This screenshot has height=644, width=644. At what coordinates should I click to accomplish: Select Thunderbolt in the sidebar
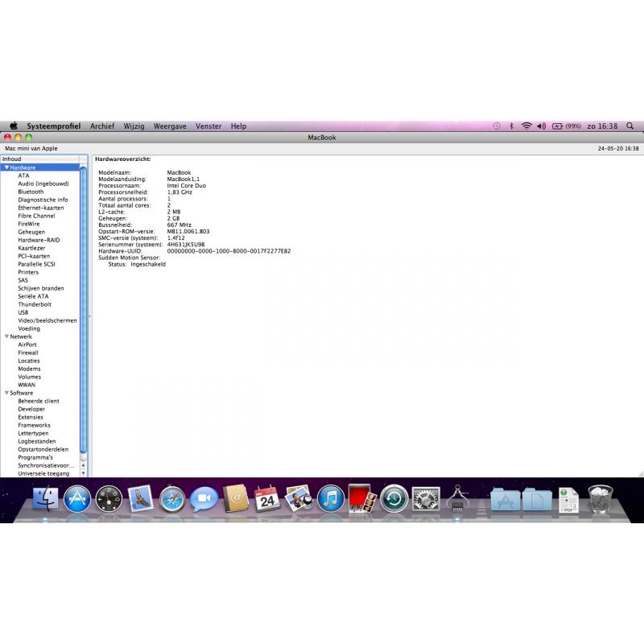click(35, 304)
